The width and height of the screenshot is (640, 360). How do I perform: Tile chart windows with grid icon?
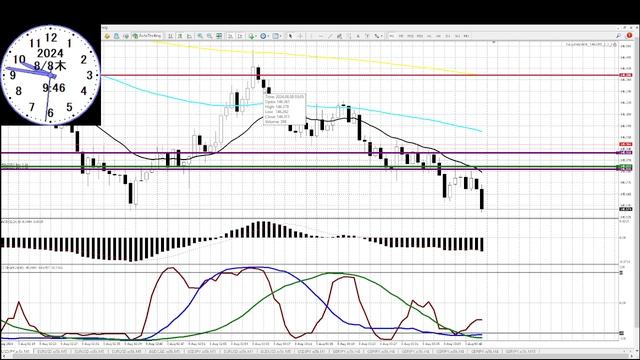click(x=219, y=36)
